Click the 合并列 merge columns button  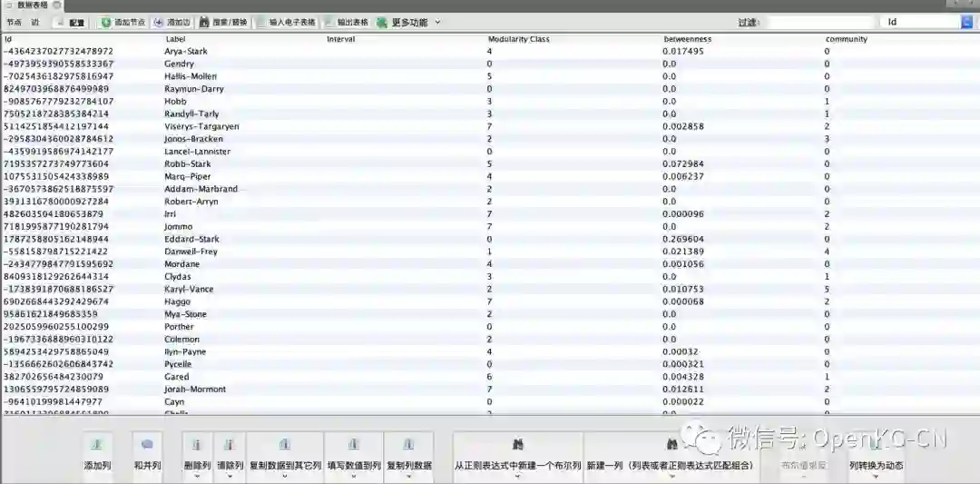pos(148,457)
